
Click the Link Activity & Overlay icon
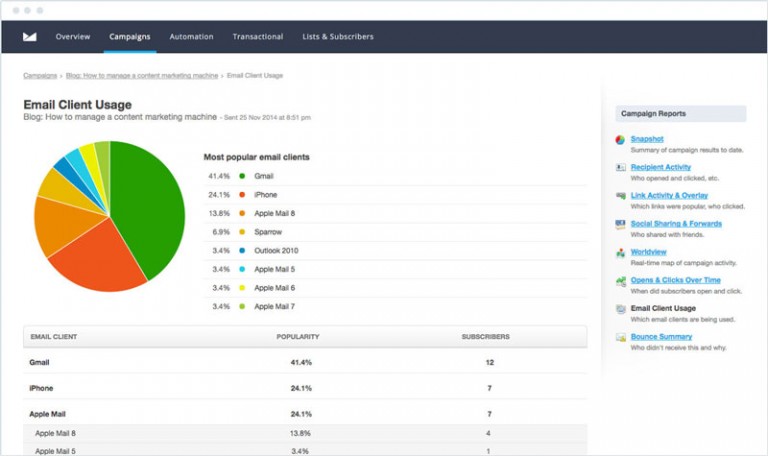pos(620,196)
